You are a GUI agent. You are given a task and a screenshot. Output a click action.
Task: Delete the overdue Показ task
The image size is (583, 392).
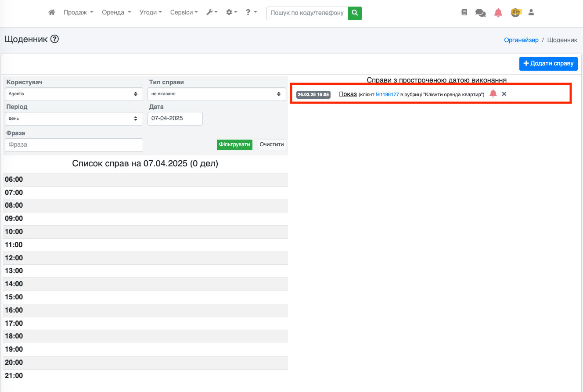(x=504, y=94)
